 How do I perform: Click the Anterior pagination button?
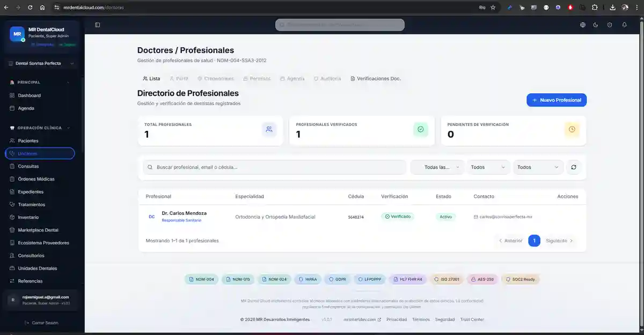(510, 241)
